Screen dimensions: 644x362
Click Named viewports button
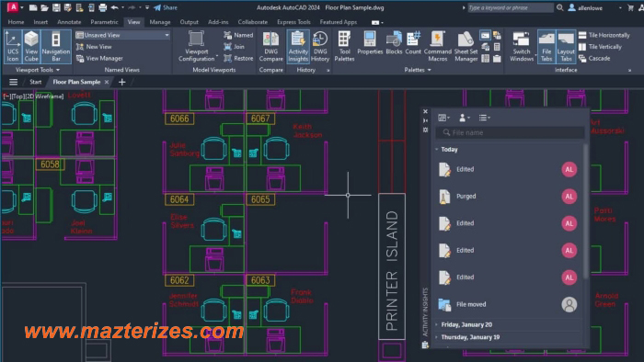238,35
